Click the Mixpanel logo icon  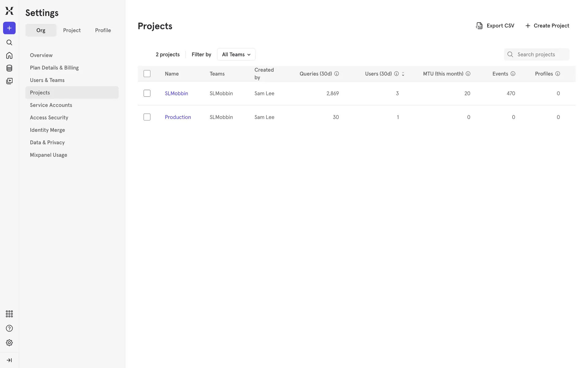(x=9, y=11)
